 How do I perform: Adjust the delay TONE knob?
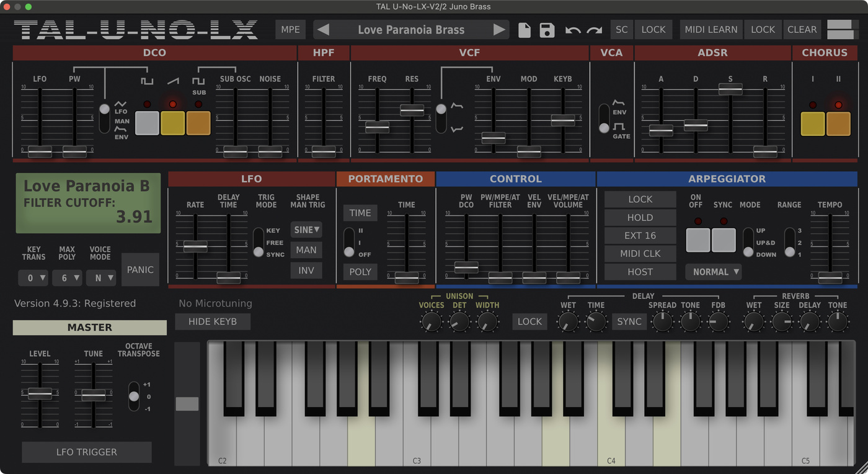690,321
